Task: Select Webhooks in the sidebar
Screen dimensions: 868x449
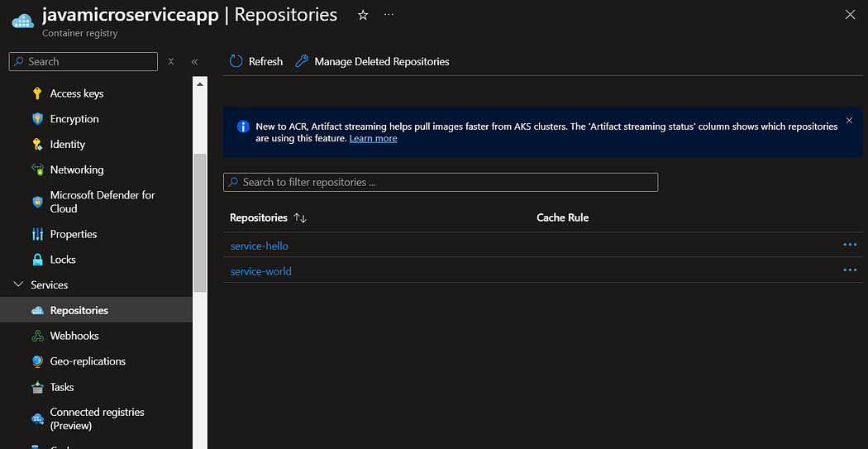Action: (74, 336)
